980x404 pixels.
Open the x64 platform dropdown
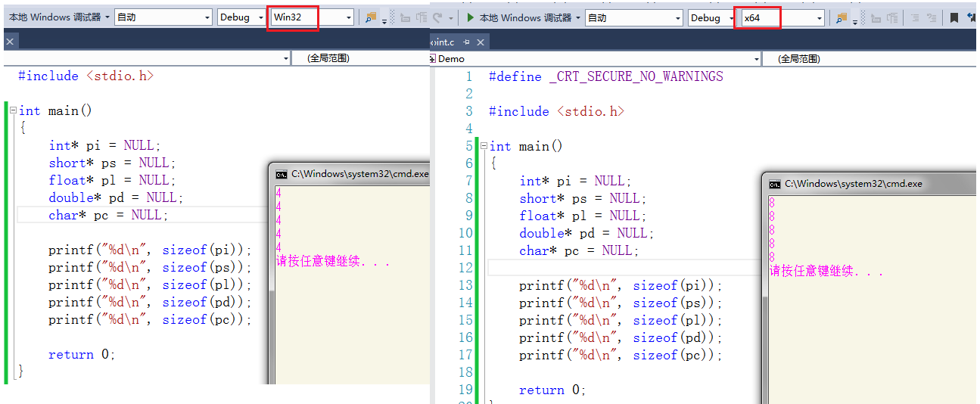[x=782, y=17]
